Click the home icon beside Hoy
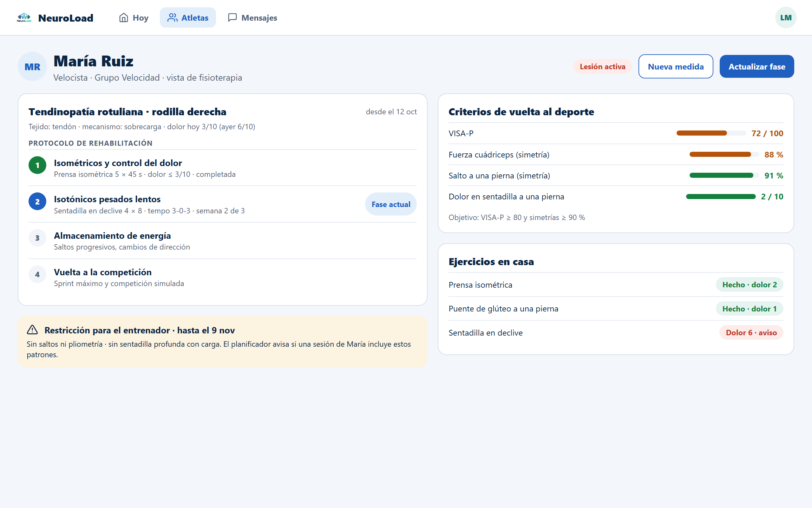The image size is (812, 508). pyautogui.click(x=123, y=18)
